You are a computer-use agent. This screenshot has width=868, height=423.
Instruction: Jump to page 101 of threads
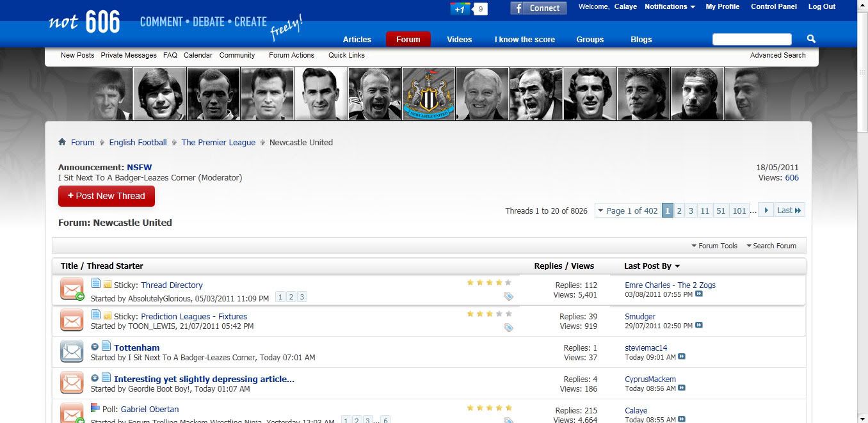tap(739, 211)
